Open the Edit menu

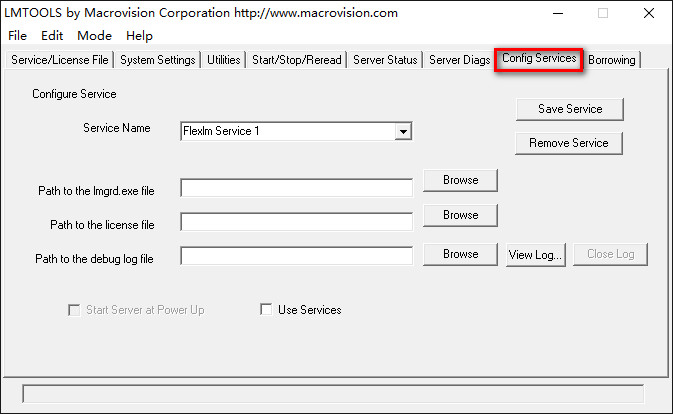click(52, 36)
